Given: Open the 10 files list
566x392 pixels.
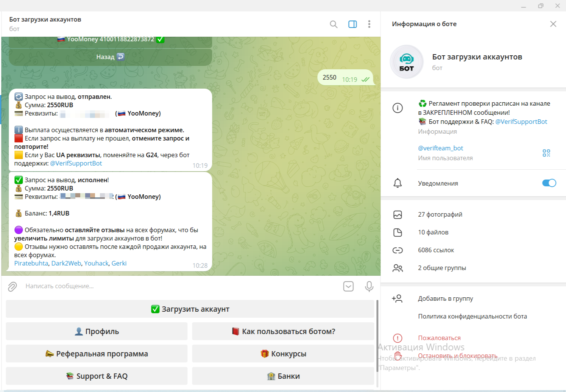Looking at the screenshot, I should (x=433, y=233).
